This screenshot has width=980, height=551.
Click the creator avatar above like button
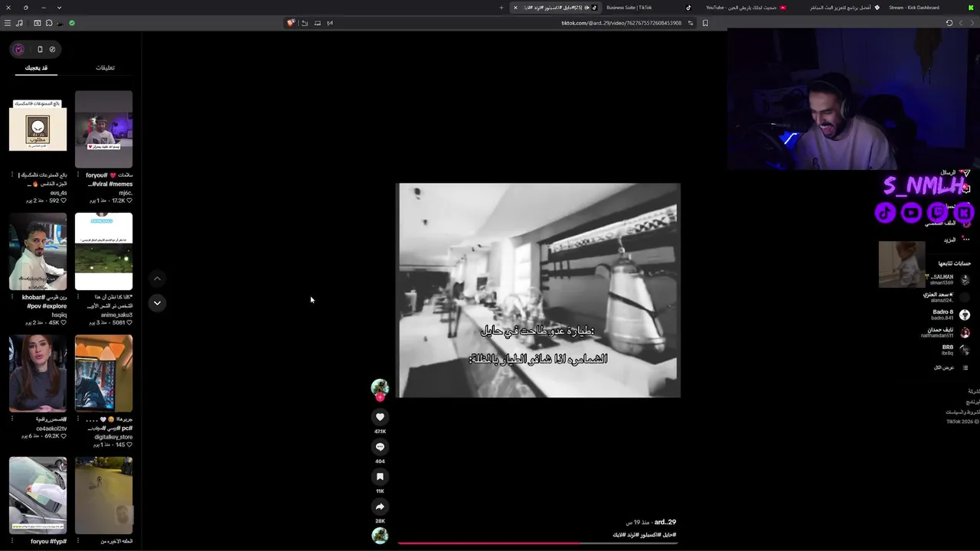point(380,387)
